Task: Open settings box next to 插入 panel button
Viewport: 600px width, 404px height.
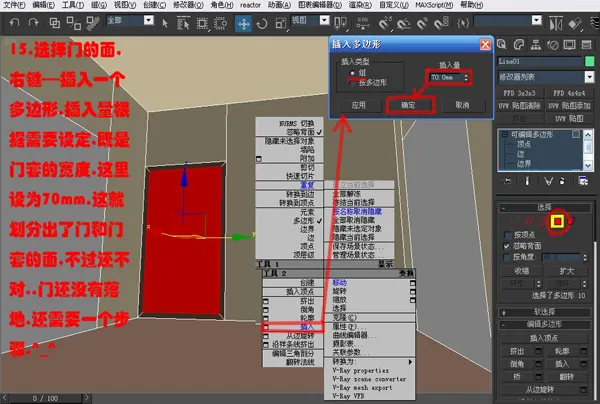Action: point(584,364)
